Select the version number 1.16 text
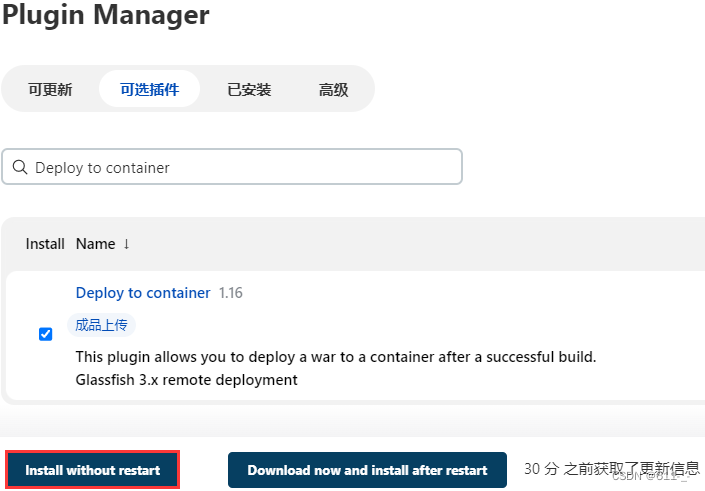The width and height of the screenshot is (705, 491). (x=231, y=293)
